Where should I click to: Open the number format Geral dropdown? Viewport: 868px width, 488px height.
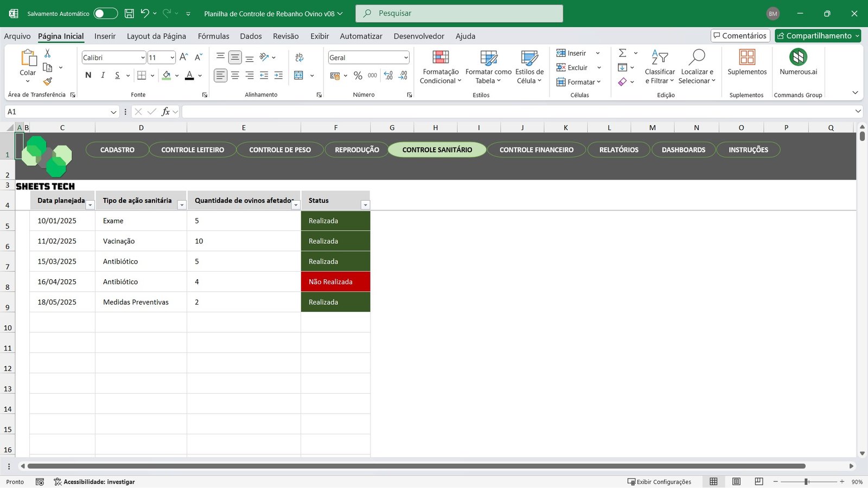pyautogui.click(x=406, y=57)
